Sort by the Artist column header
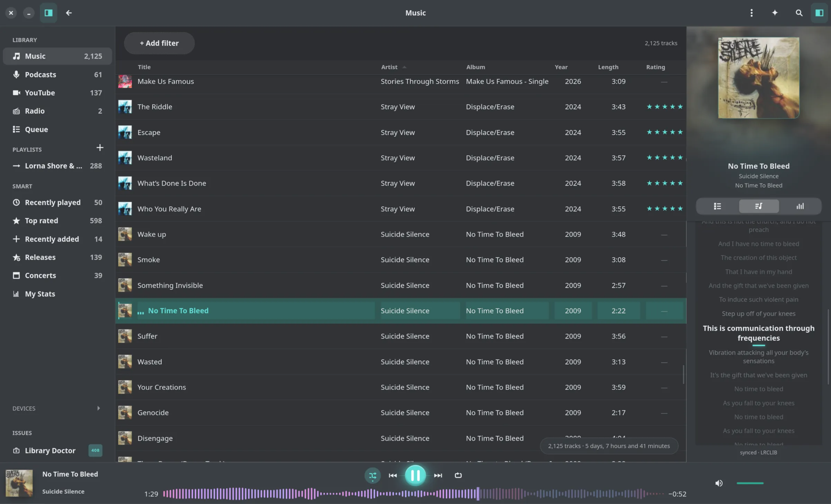831x504 pixels. [389, 67]
